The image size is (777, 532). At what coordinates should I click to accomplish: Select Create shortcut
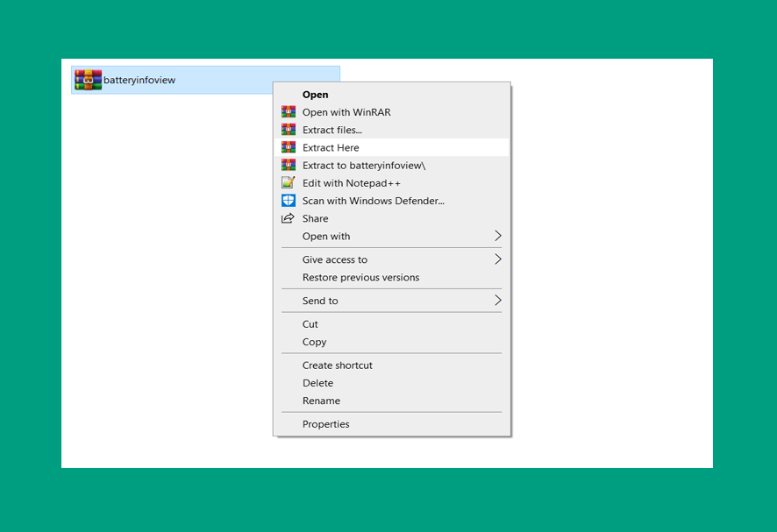(x=391, y=365)
